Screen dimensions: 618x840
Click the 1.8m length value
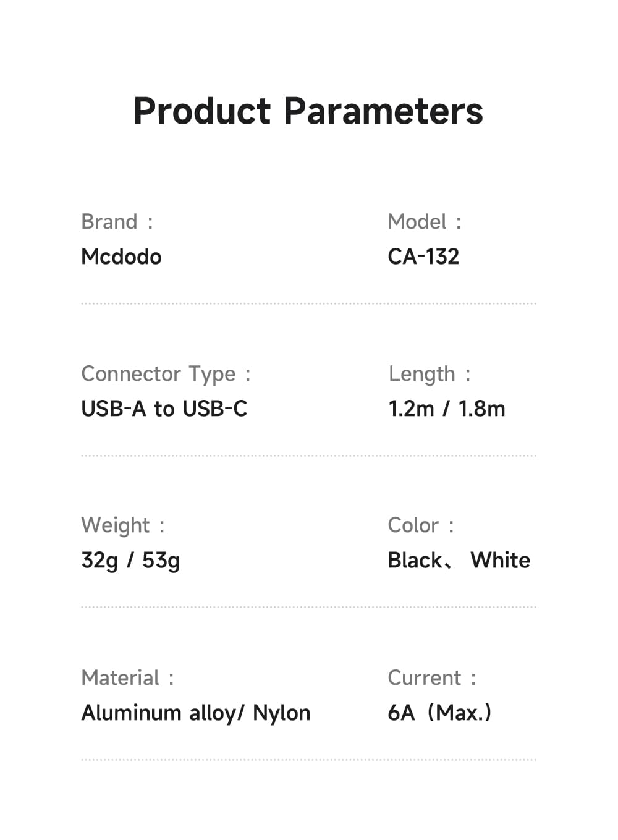tap(481, 409)
